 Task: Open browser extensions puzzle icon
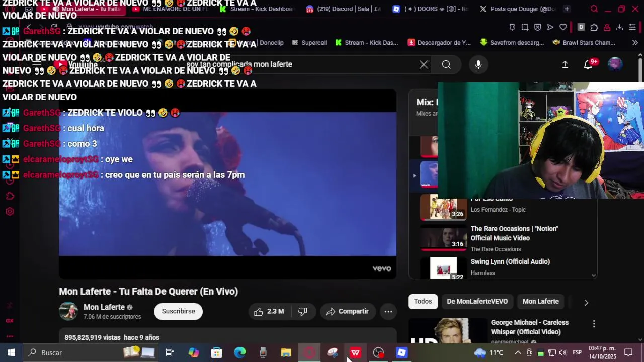coord(594,27)
